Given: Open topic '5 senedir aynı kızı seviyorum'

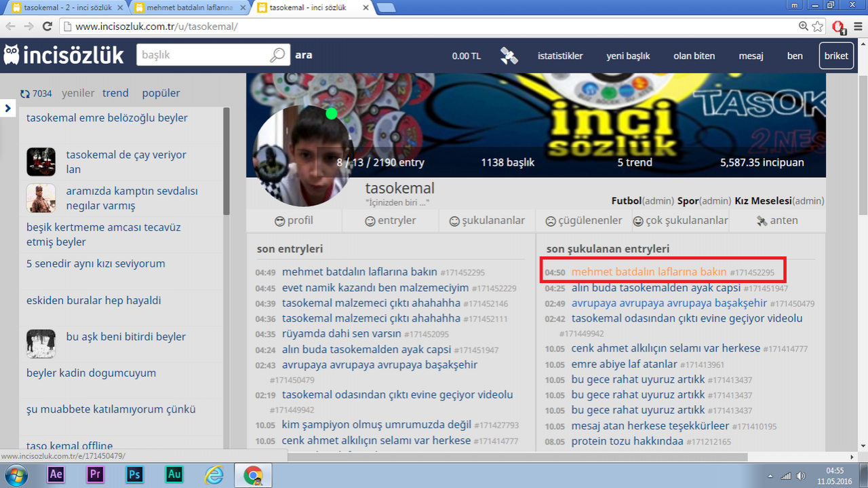Looking at the screenshot, I should [x=96, y=264].
